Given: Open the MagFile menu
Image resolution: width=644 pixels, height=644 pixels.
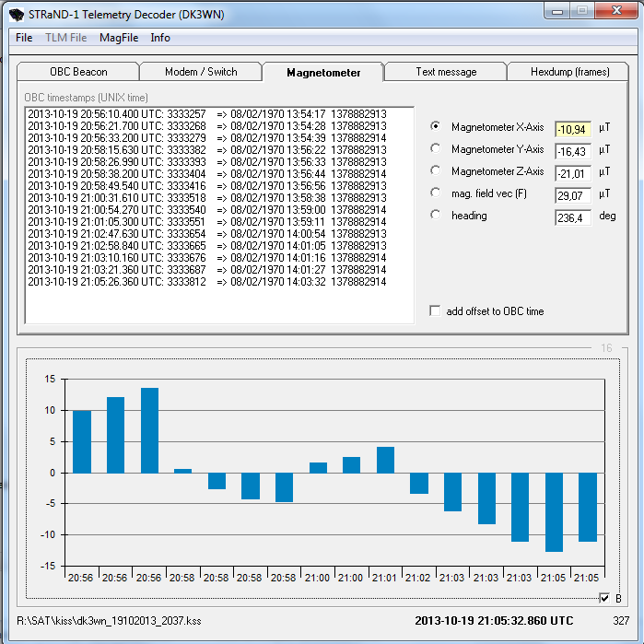Looking at the screenshot, I should 119,38.
